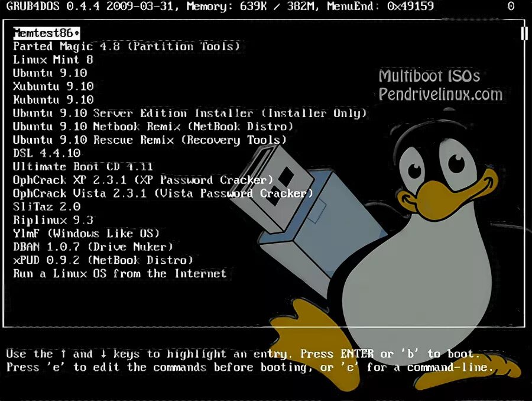The height and width of the screenshot is (401, 532).
Task: Choose xPUD 0.9.2 NetBook Distro entry
Action: [103, 260]
